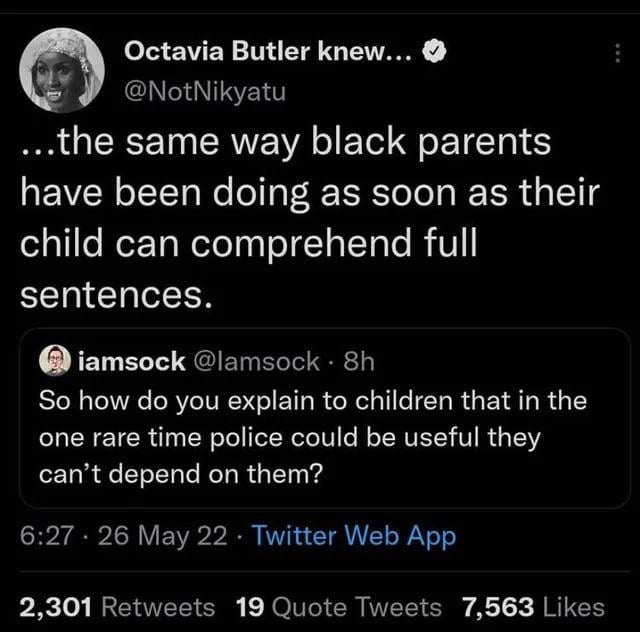Click the 19 quote count number
640x632 pixels.
(249, 606)
